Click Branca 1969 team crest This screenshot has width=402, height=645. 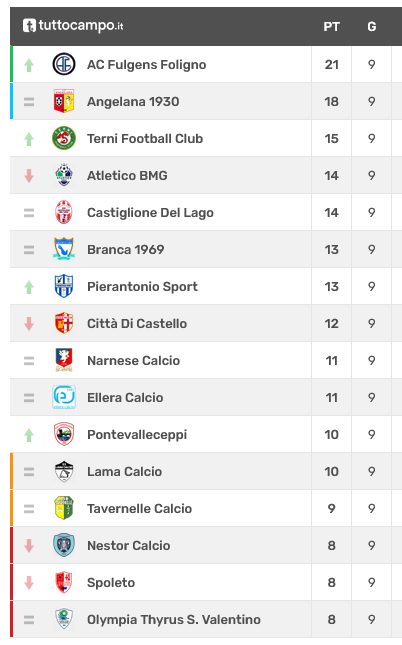coord(64,249)
